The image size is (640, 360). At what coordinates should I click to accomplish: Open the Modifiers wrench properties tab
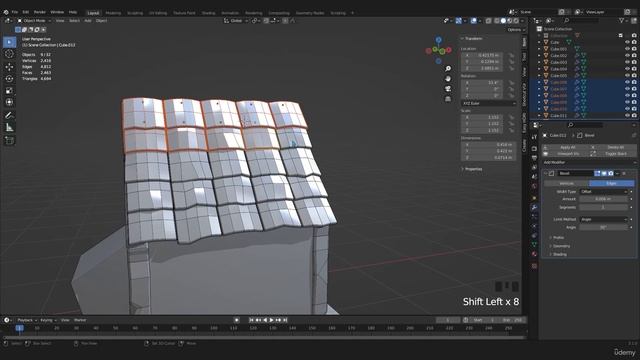point(534,207)
